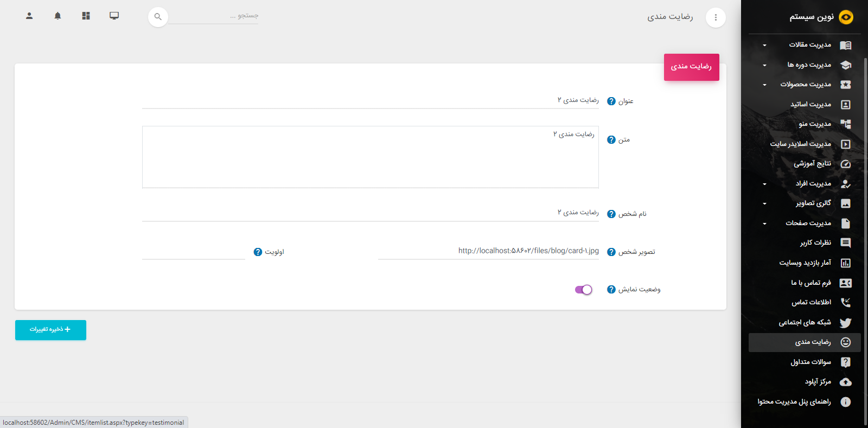Select رضایت مندی in the sidebar
Screen dimensions: 868x428
[805, 342]
